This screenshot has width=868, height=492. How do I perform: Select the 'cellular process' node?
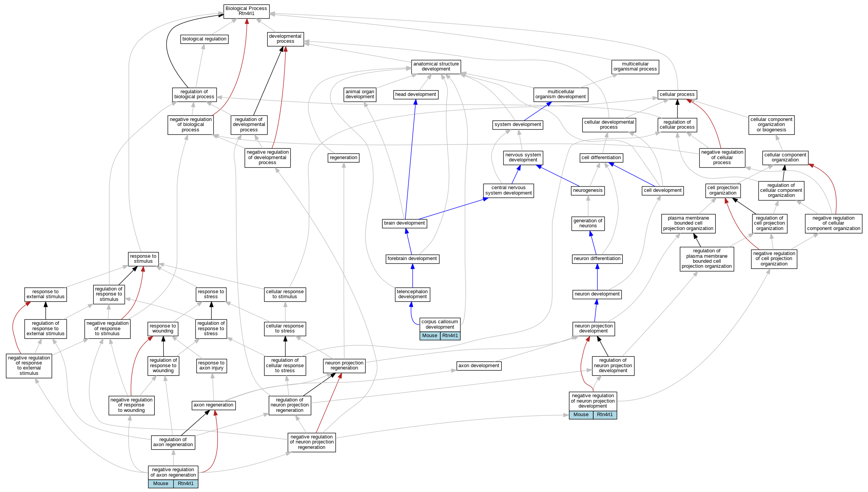click(x=677, y=94)
